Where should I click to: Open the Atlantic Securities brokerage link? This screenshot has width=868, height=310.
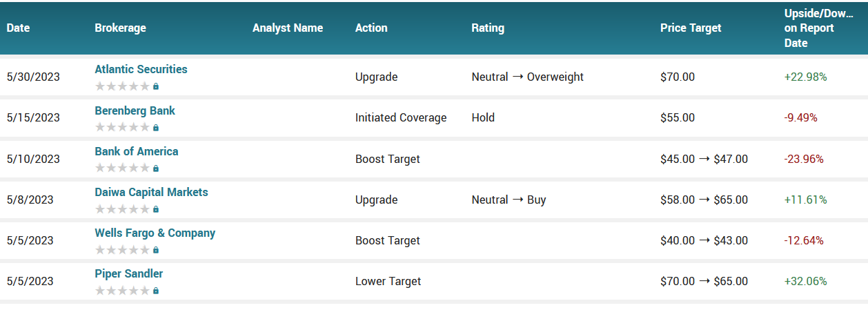[141, 69]
